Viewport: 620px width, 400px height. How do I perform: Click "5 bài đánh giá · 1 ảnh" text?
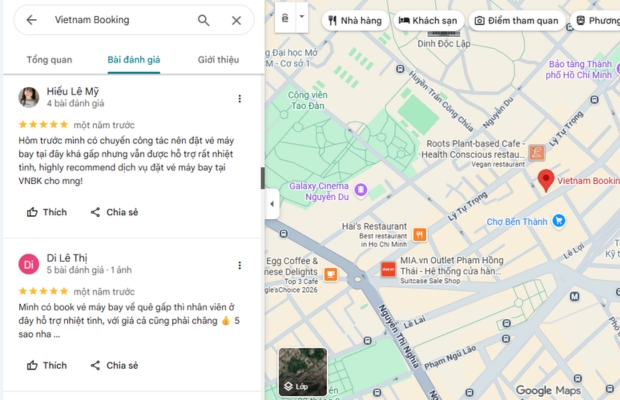89,270
